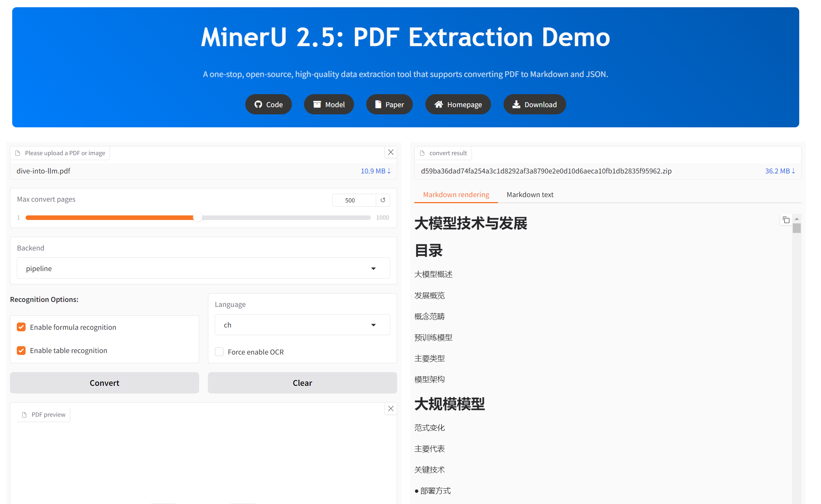Open the Backend pipeline dropdown
Viewport: 821px width, 504px height.
pyautogui.click(x=373, y=268)
